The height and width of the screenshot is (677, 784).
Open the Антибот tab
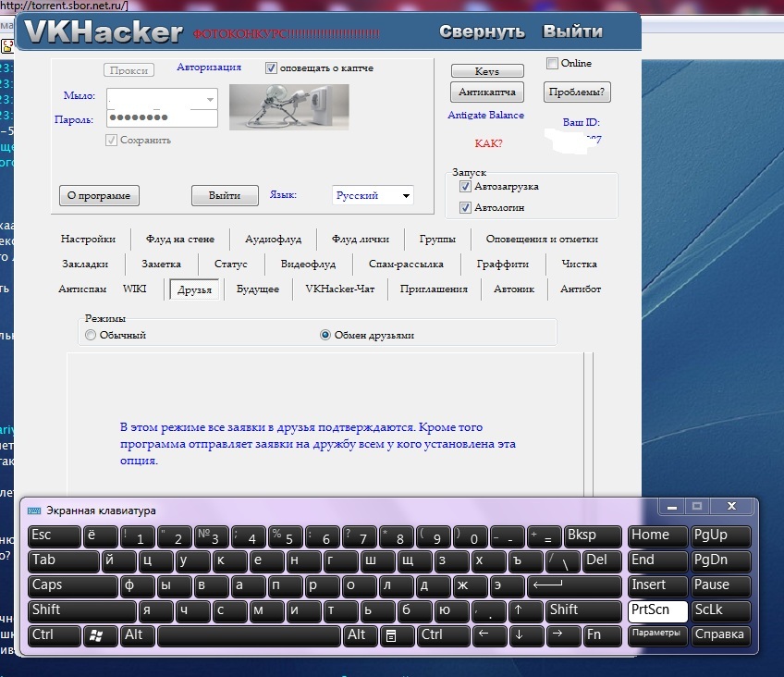[581, 289]
